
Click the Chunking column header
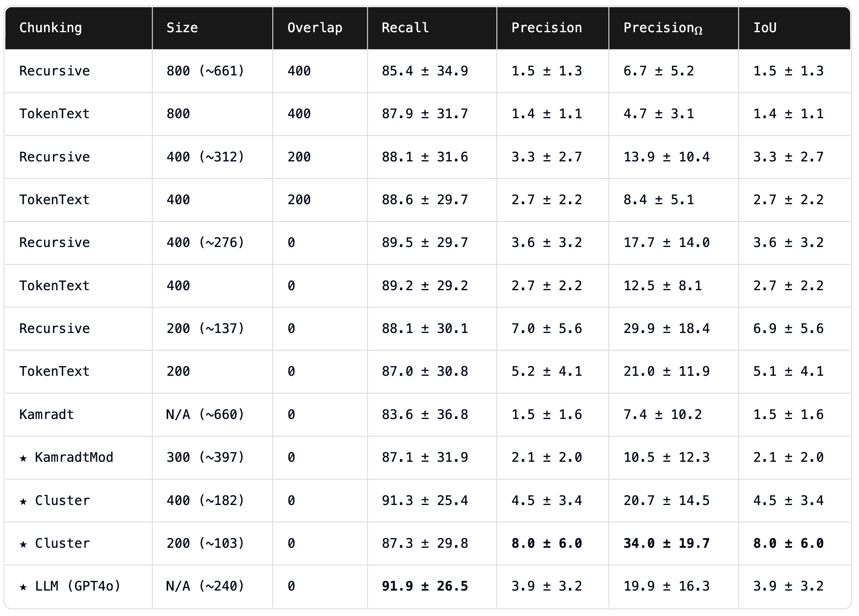click(50, 28)
